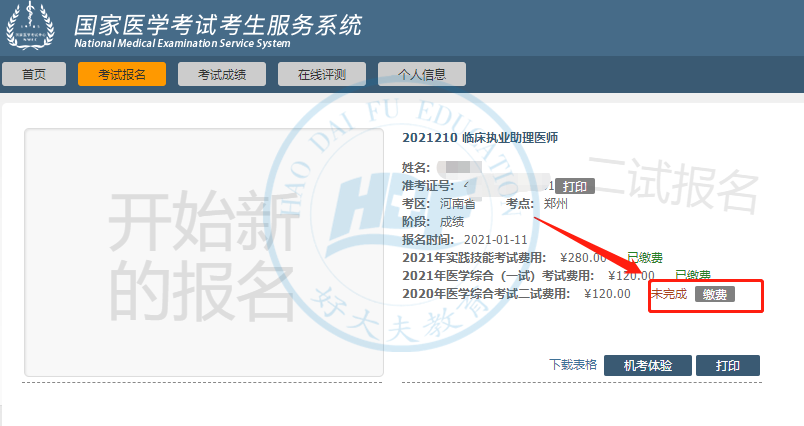The width and height of the screenshot is (804, 426).
Task: Go to the 首页 home tab
Action: [34, 74]
